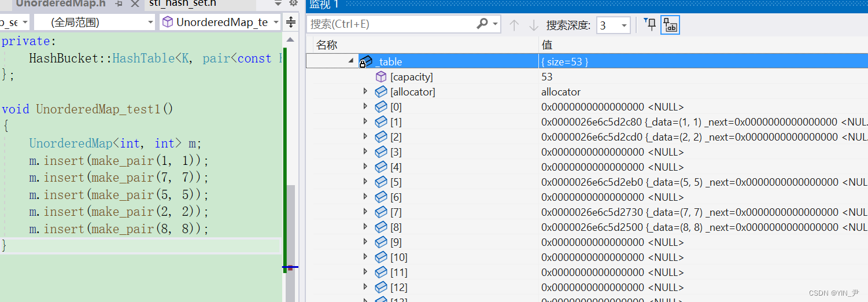The image size is (868, 302).
Task: Toggle the ab text display button
Action: tap(670, 25)
